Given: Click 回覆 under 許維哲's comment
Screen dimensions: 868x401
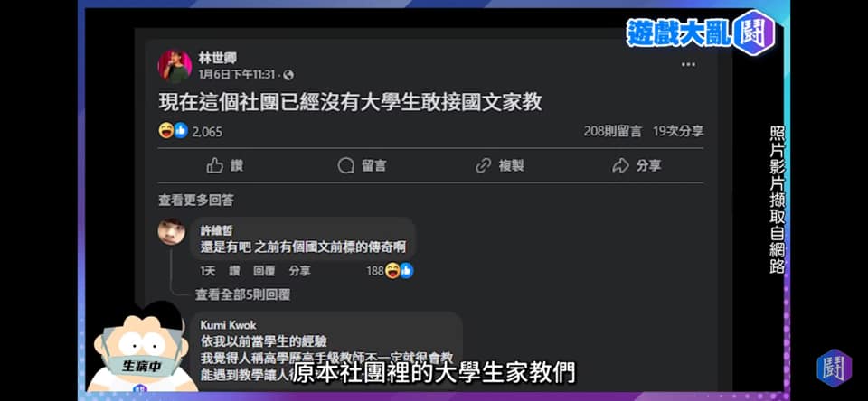Looking at the screenshot, I should tap(264, 271).
